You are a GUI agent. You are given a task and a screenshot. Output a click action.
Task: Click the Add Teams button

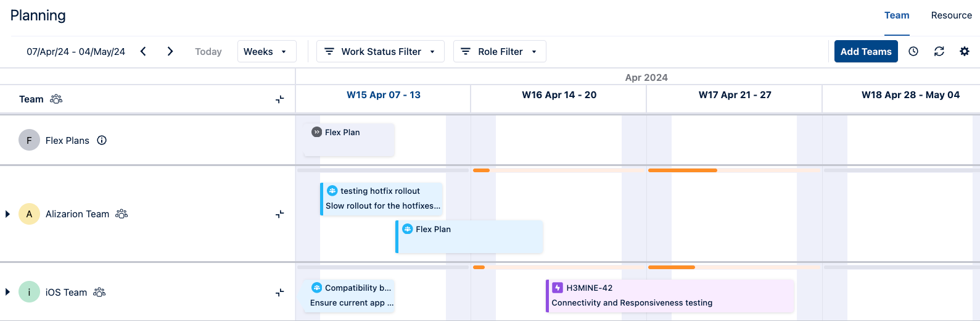point(866,52)
